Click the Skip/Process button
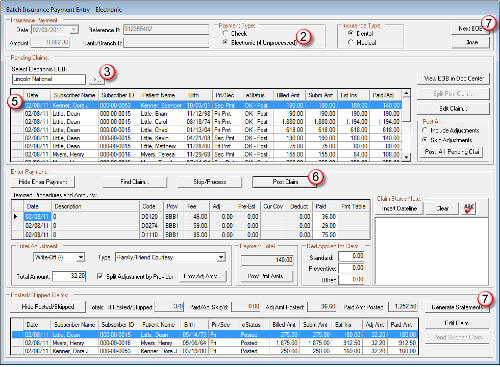This screenshot has height=367, width=500. [210, 182]
